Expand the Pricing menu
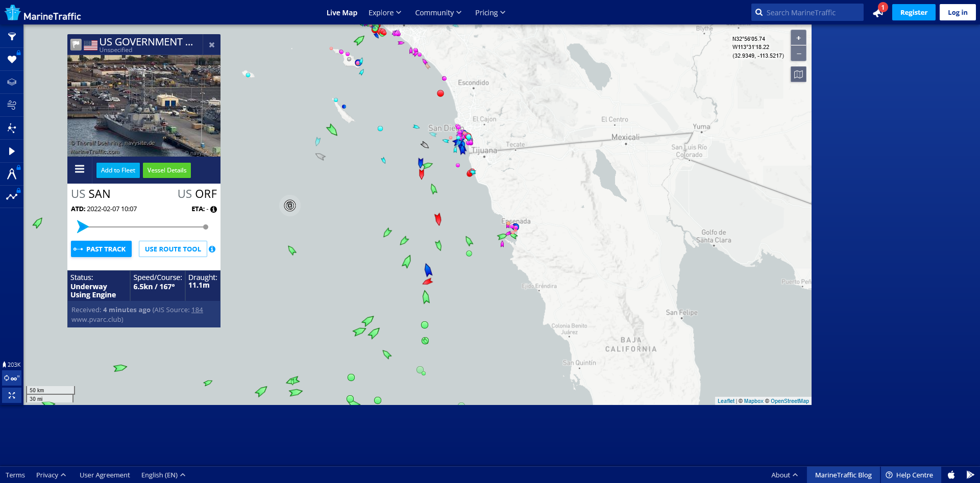980x483 pixels. pyautogui.click(x=490, y=13)
